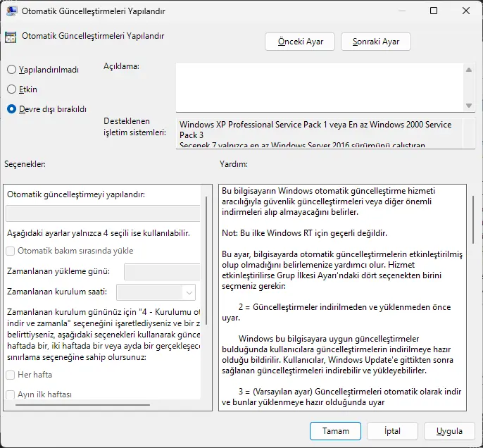Click Açıklama scrollbar up arrow
The image size is (483, 448).
click(x=469, y=70)
